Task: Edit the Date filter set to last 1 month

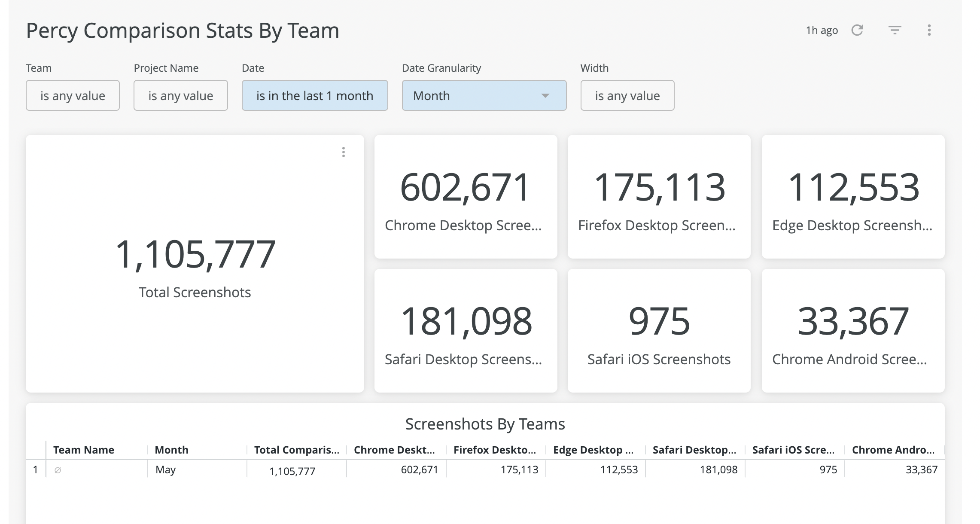Action: tap(314, 95)
